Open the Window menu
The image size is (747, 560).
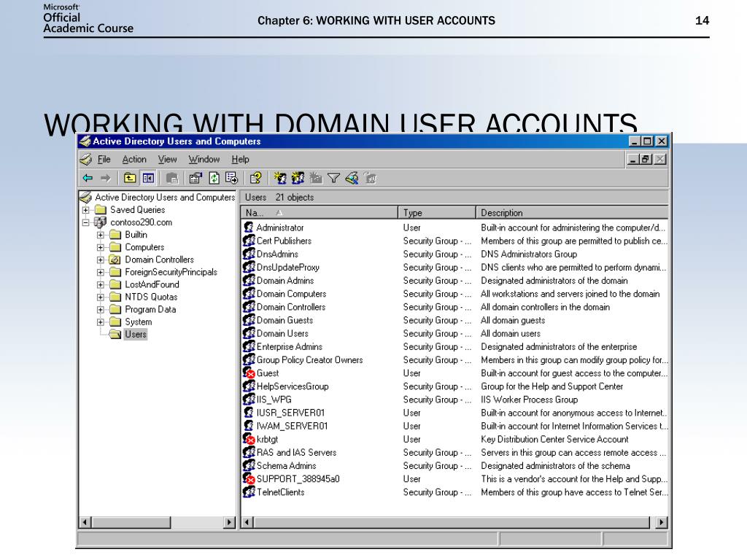(x=204, y=159)
